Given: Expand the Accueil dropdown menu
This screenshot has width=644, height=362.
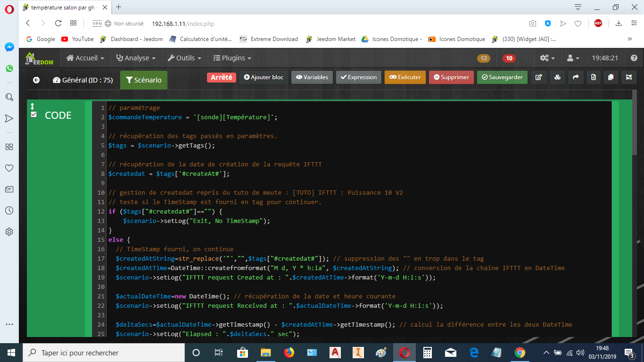Looking at the screenshot, I should click(x=85, y=58).
